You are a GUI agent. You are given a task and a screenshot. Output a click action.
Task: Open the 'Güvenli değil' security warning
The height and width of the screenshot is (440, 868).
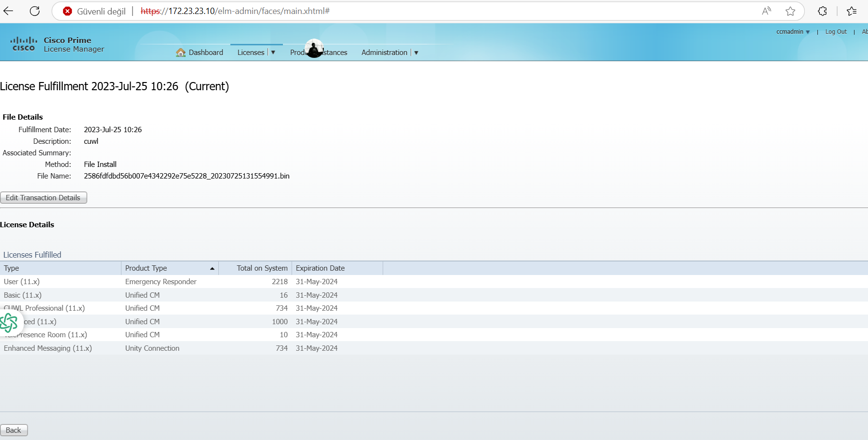coord(94,11)
